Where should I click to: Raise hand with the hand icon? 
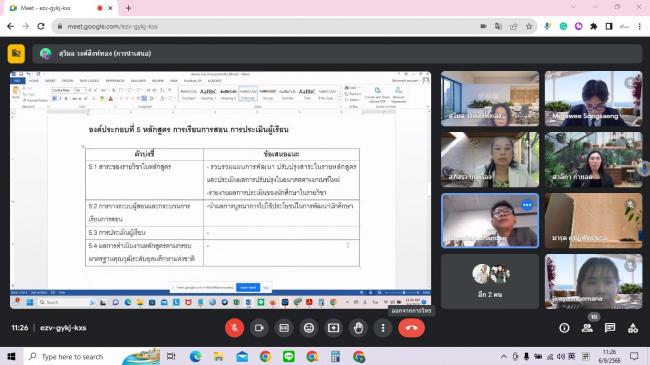pos(359,328)
